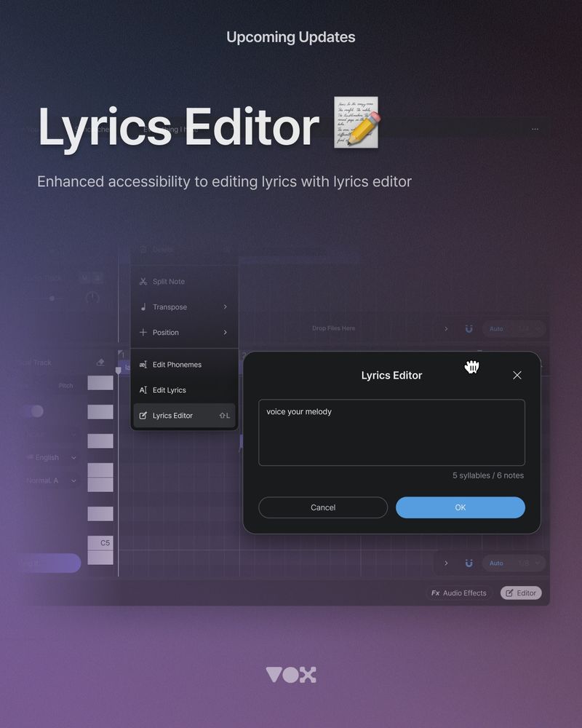582x728 pixels.
Task: Open Auto quantize dropdown near Drop Files Here
Action: tap(514, 329)
